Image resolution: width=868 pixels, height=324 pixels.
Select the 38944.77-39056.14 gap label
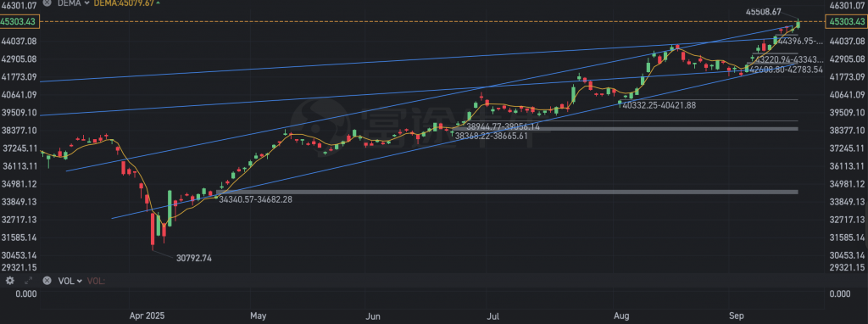pos(504,126)
